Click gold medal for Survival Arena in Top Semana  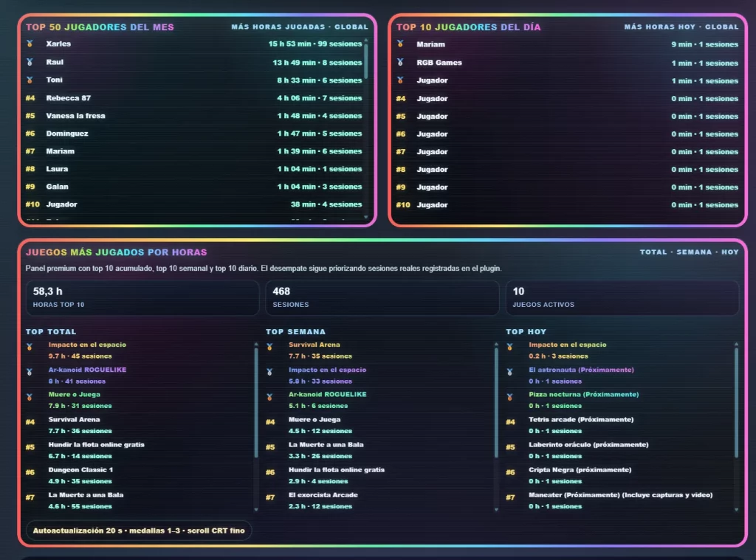coord(270,347)
